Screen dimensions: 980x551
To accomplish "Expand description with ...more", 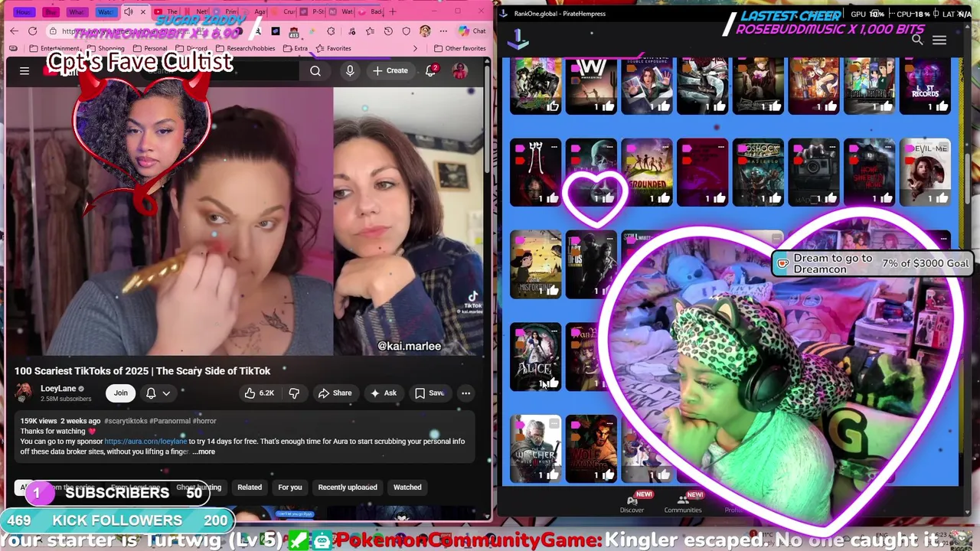I will pyautogui.click(x=204, y=452).
